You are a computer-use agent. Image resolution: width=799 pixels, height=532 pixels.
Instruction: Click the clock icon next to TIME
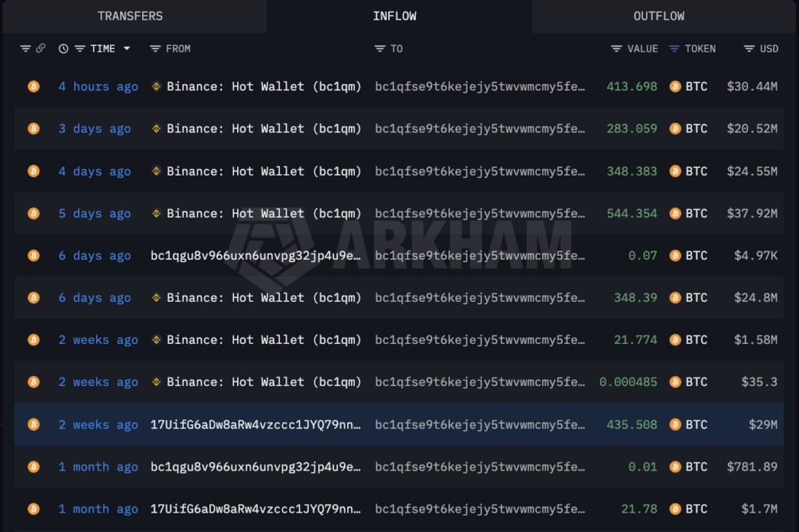coord(63,48)
